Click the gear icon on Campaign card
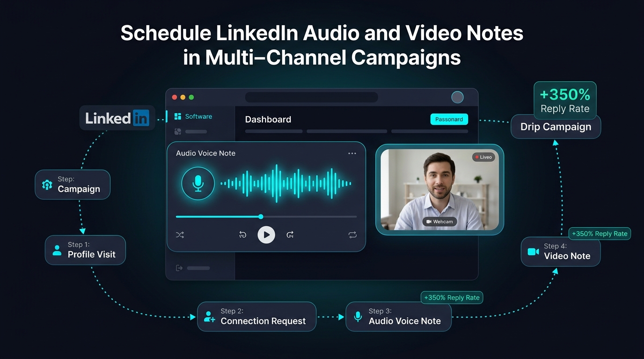This screenshot has height=359, width=644. coord(47,185)
